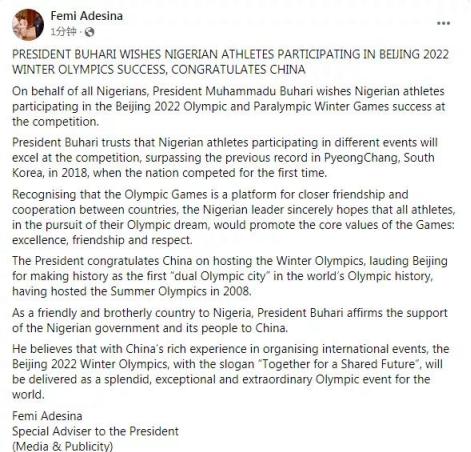Click the paragraph starting 'As a friendly and brotherly'
The height and width of the screenshot is (452, 471).
pyautogui.click(x=230, y=320)
